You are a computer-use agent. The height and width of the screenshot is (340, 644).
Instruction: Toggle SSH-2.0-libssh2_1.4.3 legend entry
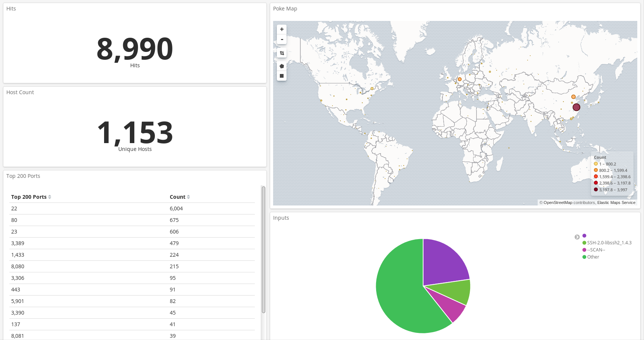pos(609,243)
